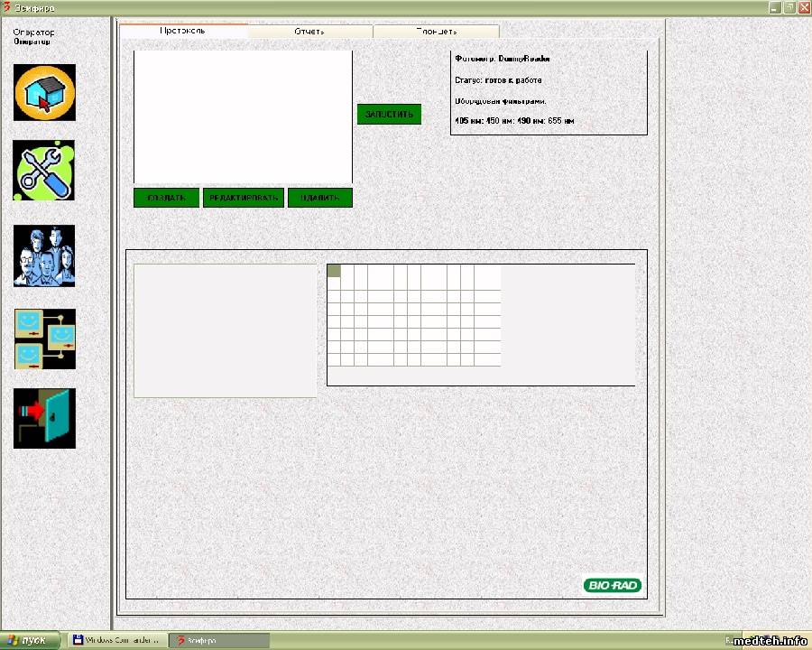Open the Windows Пуск start button
The width and height of the screenshot is (812, 650).
coord(32,640)
